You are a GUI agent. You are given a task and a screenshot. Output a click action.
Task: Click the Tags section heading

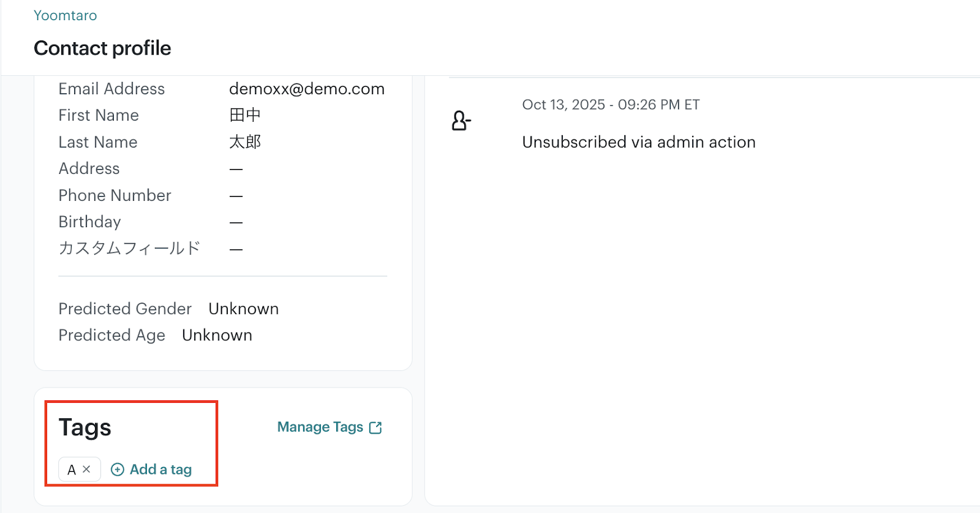85,427
